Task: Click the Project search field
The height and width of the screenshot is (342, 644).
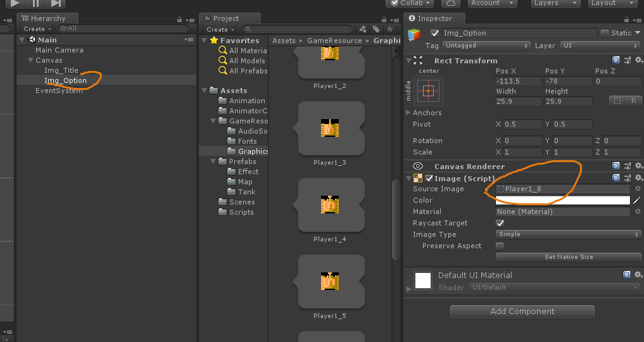Action: [298, 29]
